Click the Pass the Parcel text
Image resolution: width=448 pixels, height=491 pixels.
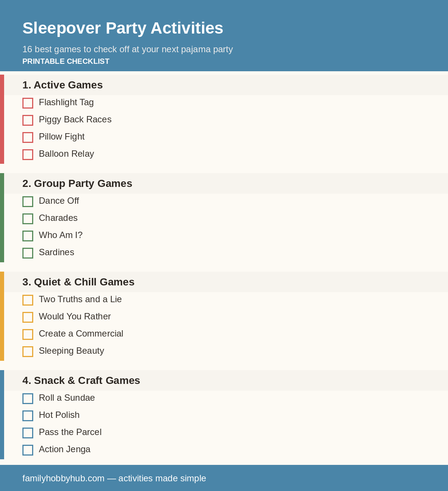click(70, 432)
